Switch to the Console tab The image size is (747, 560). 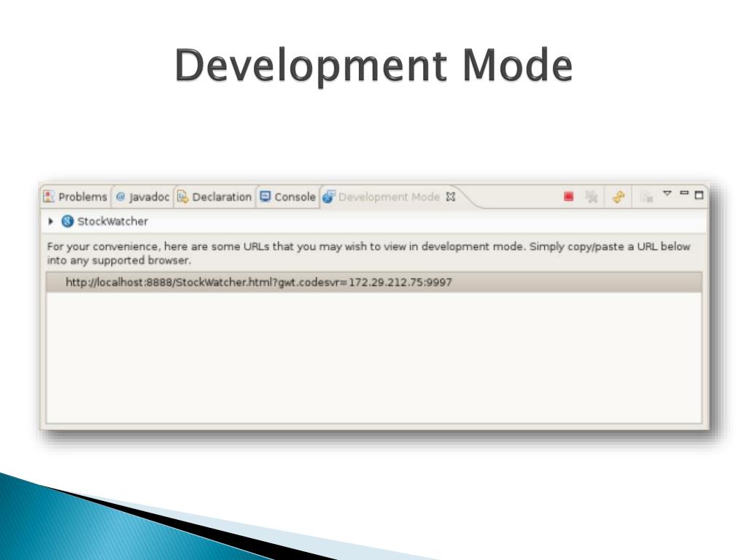click(x=287, y=197)
